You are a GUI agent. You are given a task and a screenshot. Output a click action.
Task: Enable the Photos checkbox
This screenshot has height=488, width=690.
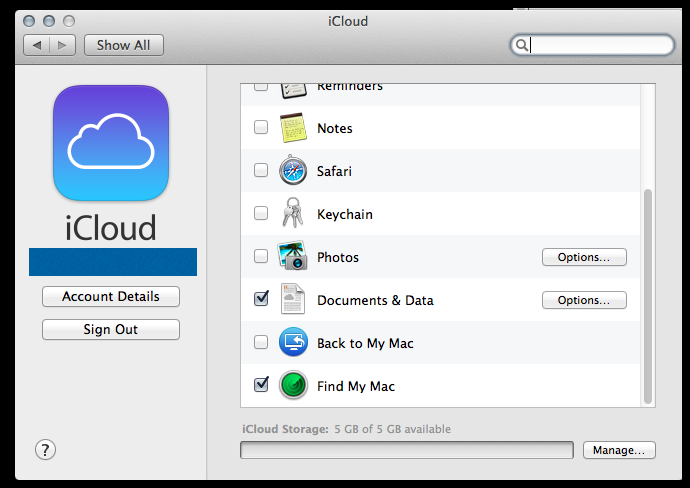pyautogui.click(x=261, y=256)
